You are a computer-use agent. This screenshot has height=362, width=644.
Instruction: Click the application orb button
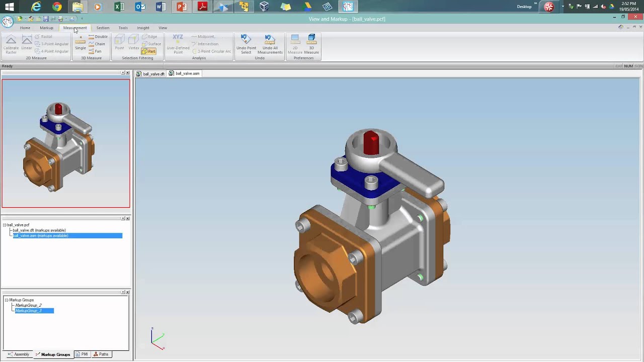point(7,22)
